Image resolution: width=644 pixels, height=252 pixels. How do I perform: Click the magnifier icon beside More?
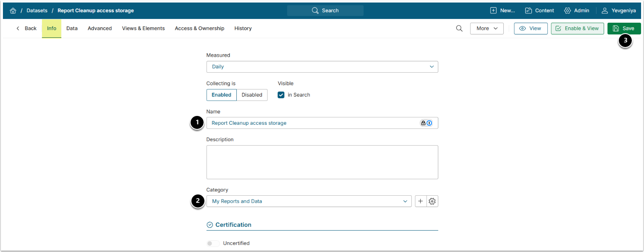pyautogui.click(x=459, y=29)
